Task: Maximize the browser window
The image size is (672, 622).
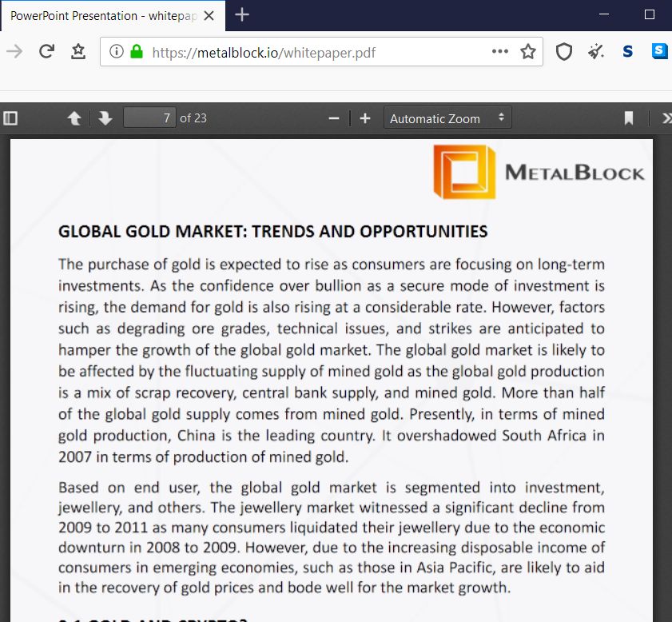Action: coord(650,14)
